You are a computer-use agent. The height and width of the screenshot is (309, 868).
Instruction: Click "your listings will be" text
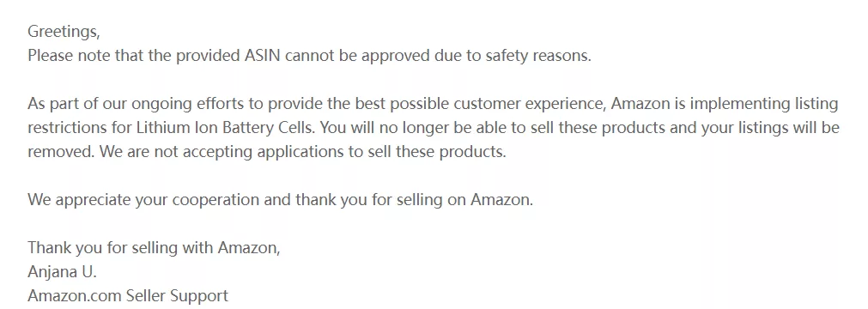[771, 128]
